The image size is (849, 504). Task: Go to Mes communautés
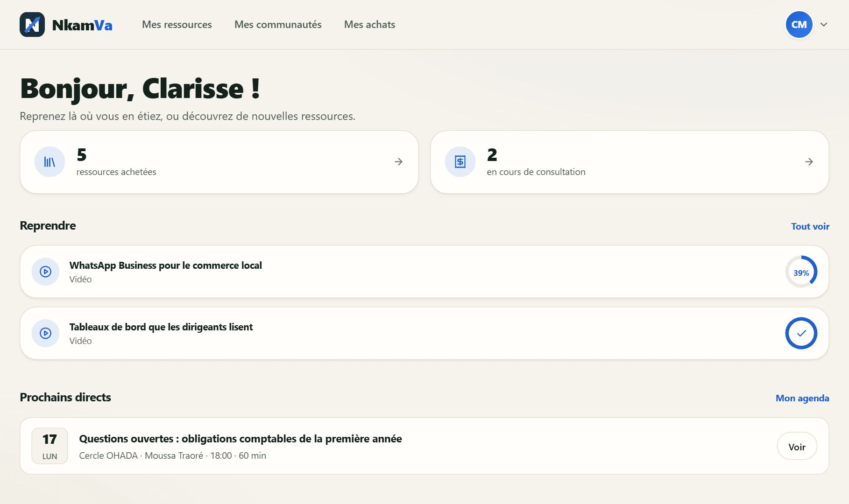278,25
